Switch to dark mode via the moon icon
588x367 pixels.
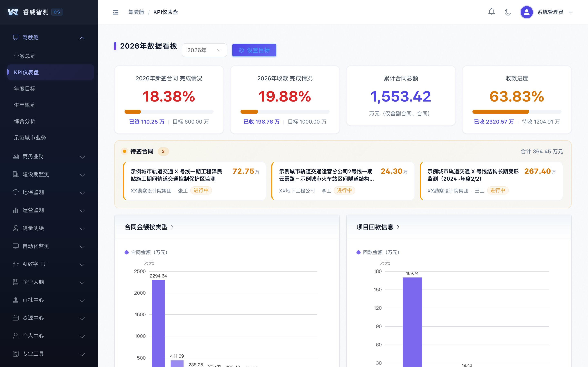[508, 12]
